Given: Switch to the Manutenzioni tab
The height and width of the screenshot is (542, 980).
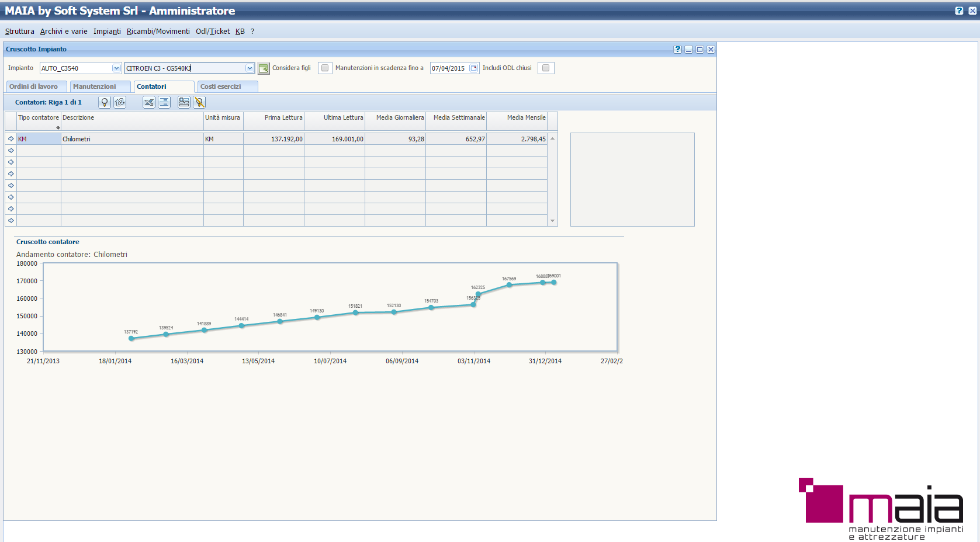Looking at the screenshot, I should (100, 86).
